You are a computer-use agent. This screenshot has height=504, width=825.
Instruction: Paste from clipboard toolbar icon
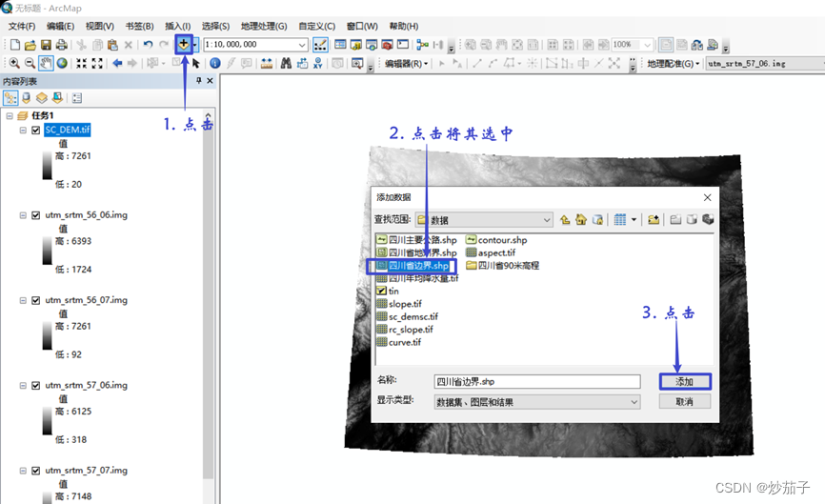click(112, 45)
